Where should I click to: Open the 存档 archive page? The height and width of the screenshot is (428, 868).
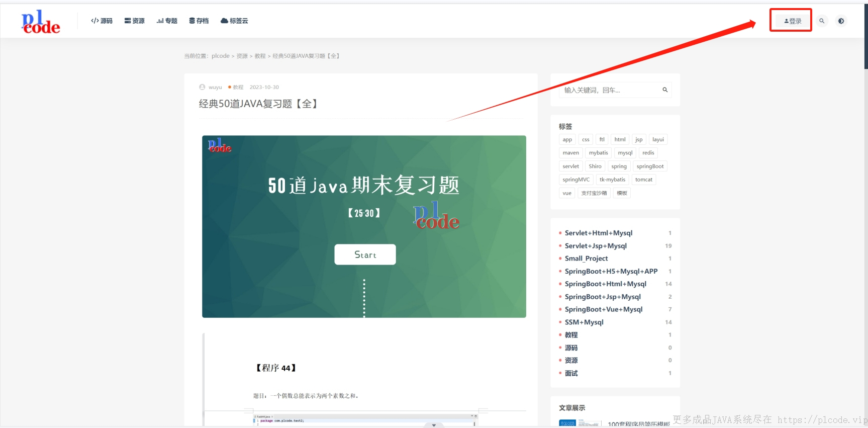[x=199, y=21]
